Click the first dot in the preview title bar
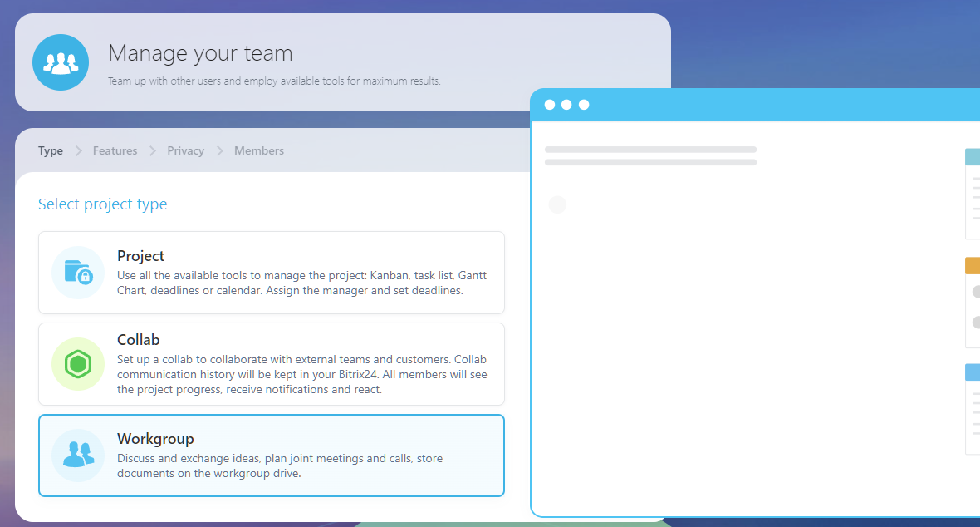The height and width of the screenshot is (527, 980). point(550,105)
